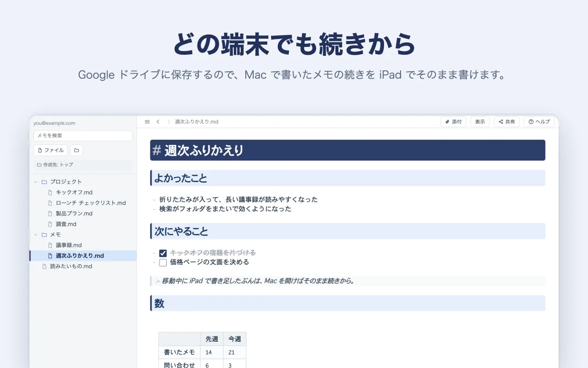Click the 共有 share button

coord(507,122)
